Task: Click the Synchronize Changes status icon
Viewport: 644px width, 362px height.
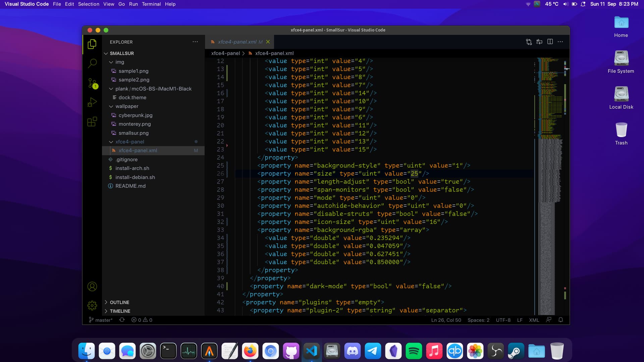Action: (122, 320)
